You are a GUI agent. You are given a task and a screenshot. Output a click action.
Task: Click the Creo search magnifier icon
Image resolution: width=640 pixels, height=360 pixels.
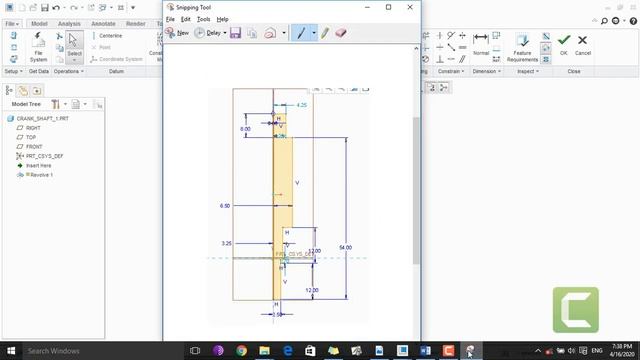pos(604,21)
